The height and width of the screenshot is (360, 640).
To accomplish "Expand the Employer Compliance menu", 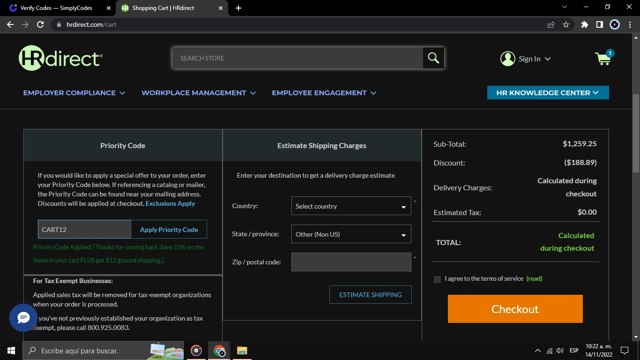I will tap(74, 93).
